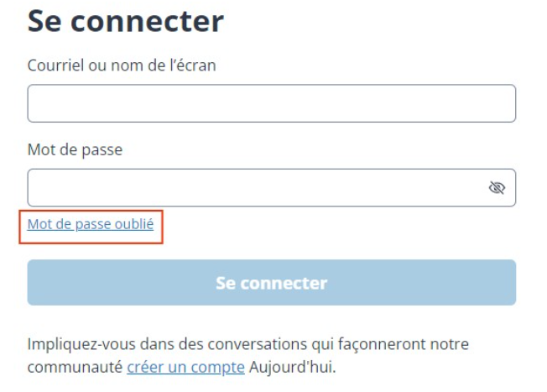Toggle password visibility with the eye icon
This screenshot has height=392, width=547.
pyautogui.click(x=496, y=188)
